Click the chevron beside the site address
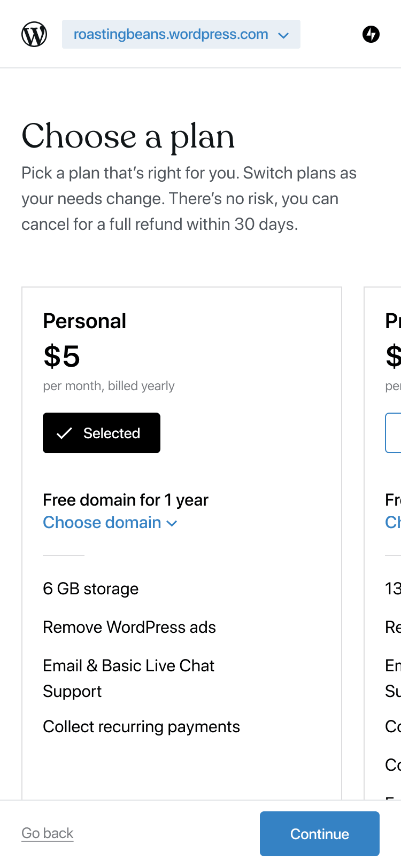This screenshot has width=401, height=868. tap(283, 35)
